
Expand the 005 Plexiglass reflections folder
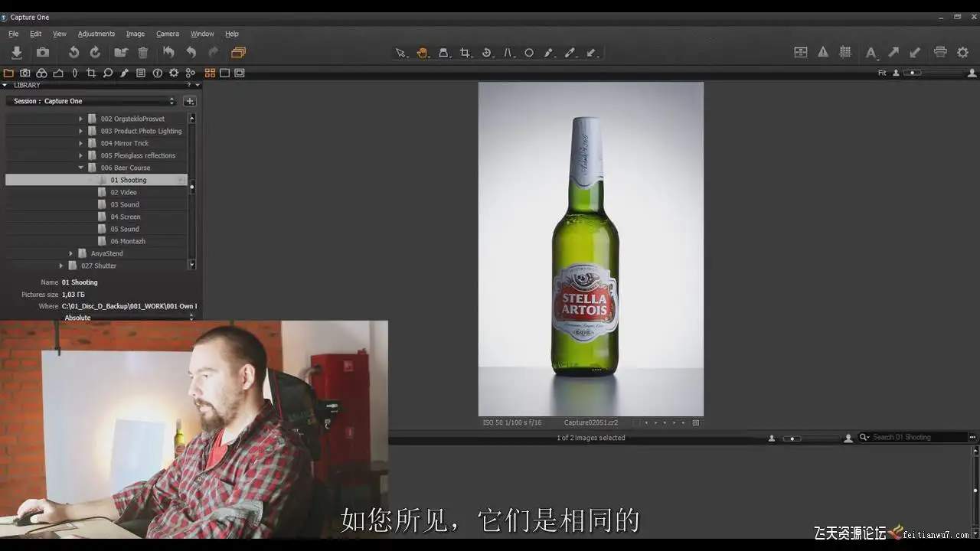pos(80,155)
